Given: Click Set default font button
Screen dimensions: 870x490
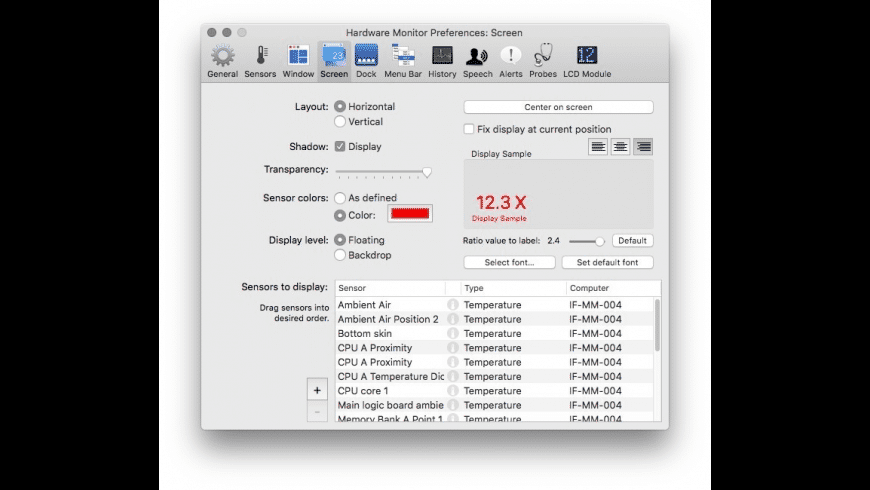Looking at the screenshot, I should (x=608, y=262).
